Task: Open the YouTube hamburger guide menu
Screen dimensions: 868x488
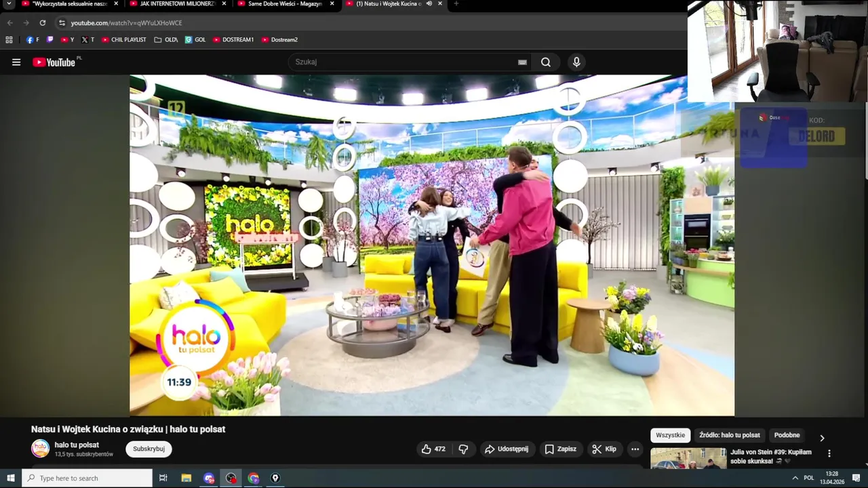Action: [16, 62]
